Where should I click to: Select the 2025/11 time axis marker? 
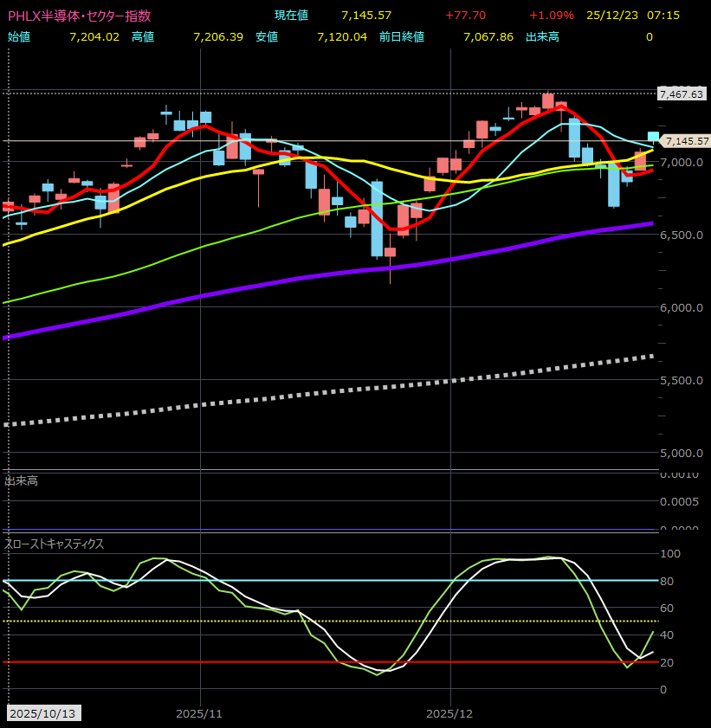point(199,714)
